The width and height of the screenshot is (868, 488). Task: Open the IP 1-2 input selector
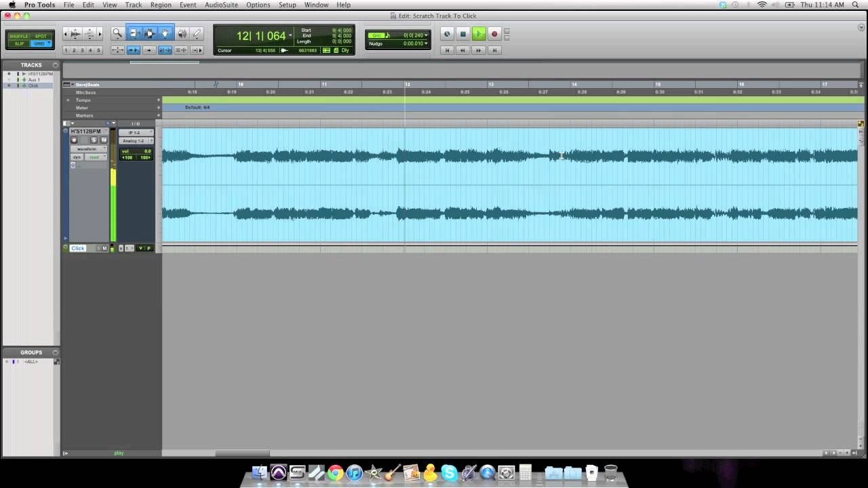(136, 133)
